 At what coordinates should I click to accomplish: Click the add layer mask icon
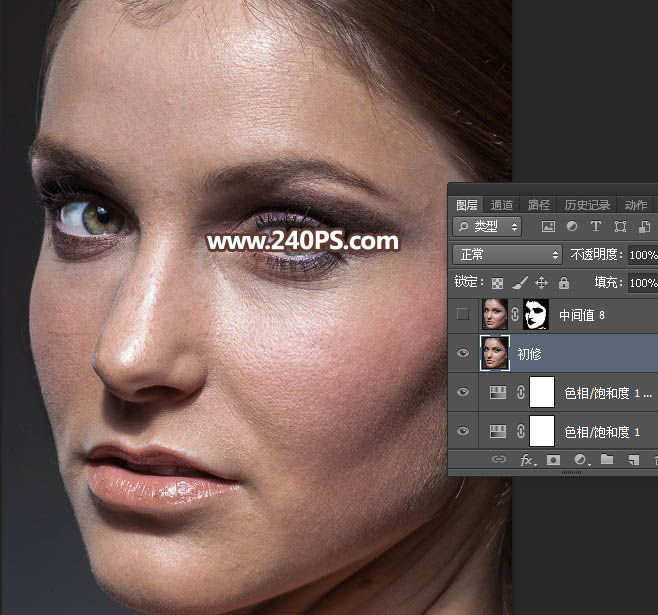pos(553,460)
